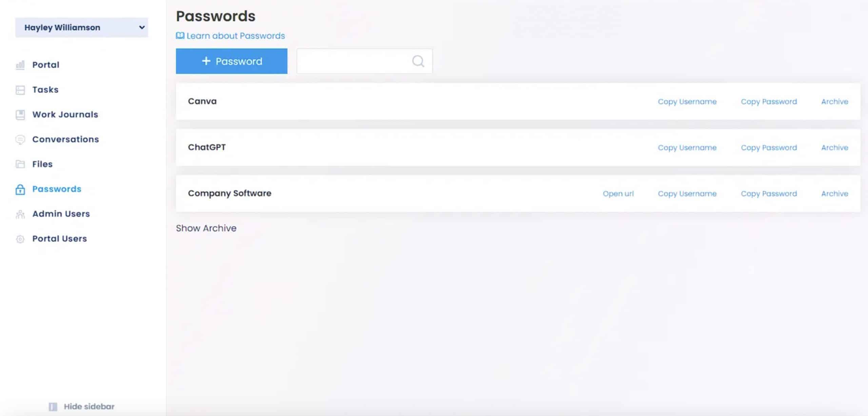Image resolution: width=868 pixels, height=416 pixels.
Task: Expand the Show Archive section
Action: point(206,227)
